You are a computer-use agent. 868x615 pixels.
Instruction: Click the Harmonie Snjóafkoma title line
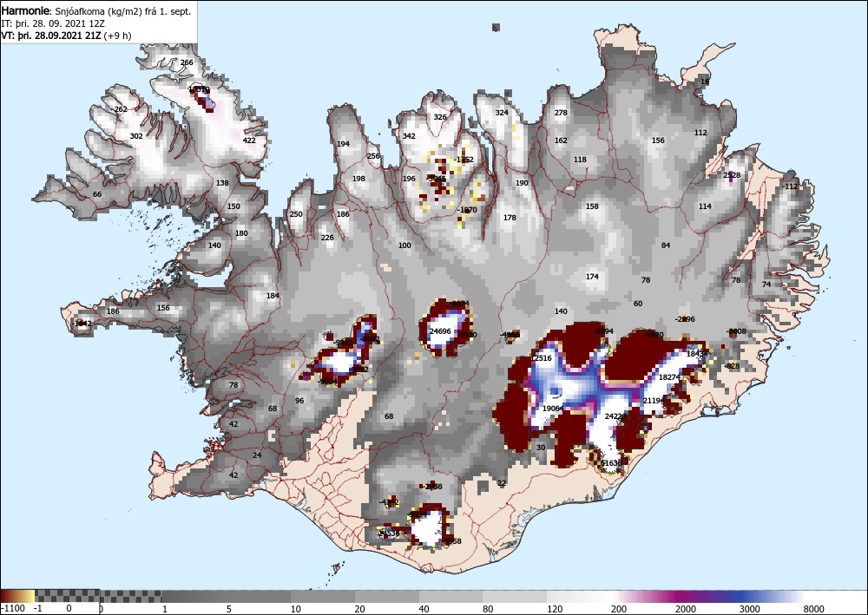pyautogui.click(x=96, y=11)
